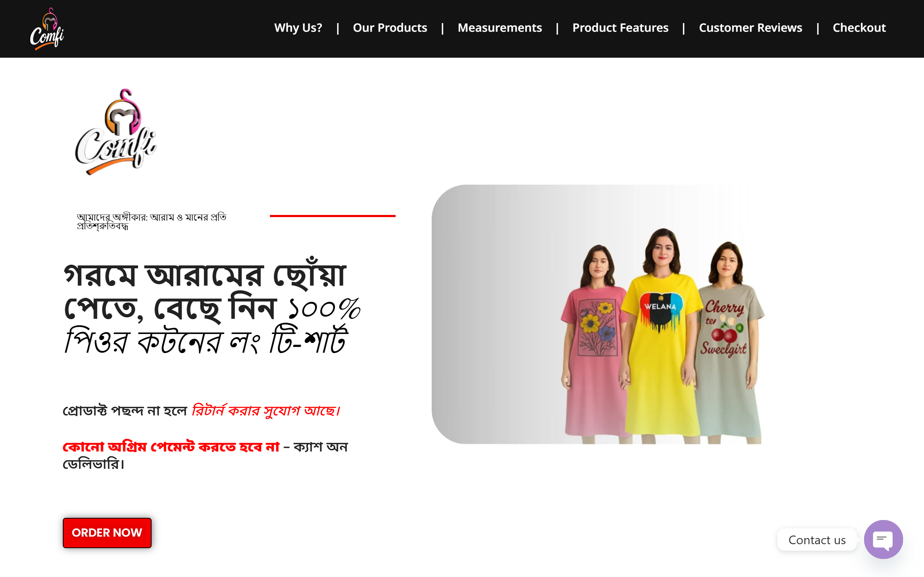Click the small Comfi logo in header
The height and width of the screenshot is (577, 924).
click(x=47, y=29)
